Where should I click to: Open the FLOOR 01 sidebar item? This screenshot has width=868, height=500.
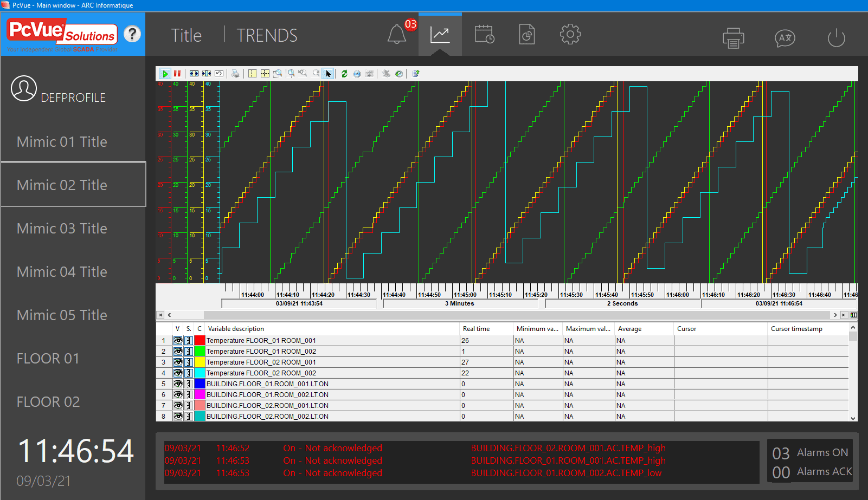coord(48,359)
